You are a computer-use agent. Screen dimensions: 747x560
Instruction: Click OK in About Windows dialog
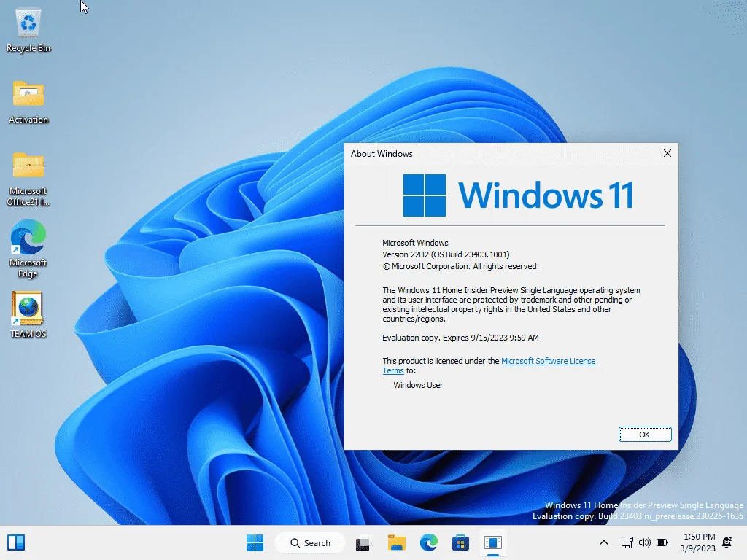coord(645,435)
